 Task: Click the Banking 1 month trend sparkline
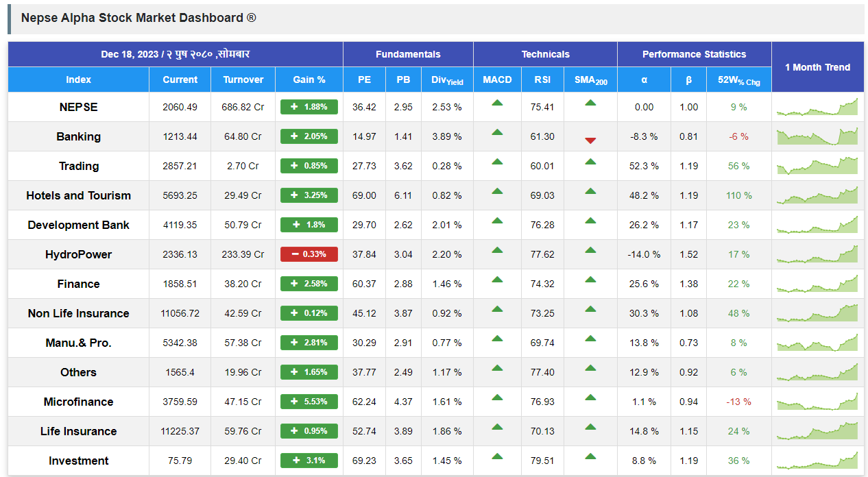(817, 136)
